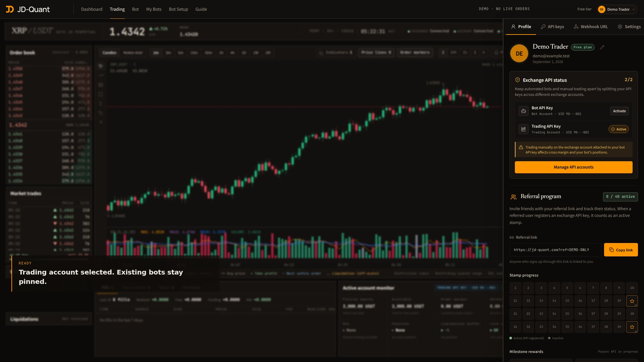Click the small DE avatar in header
644x362 pixels.
coord(602,9)
